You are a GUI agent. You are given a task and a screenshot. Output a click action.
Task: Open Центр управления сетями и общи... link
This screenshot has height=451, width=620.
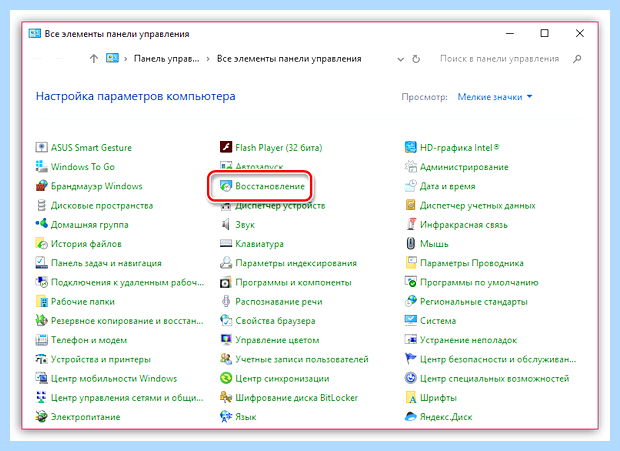[127, 398]
